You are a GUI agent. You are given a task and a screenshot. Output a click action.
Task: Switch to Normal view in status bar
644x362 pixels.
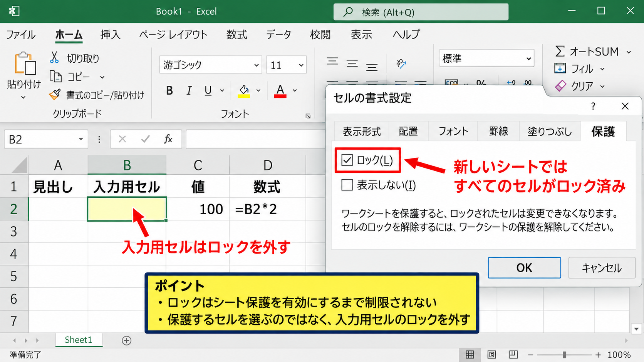470,354
